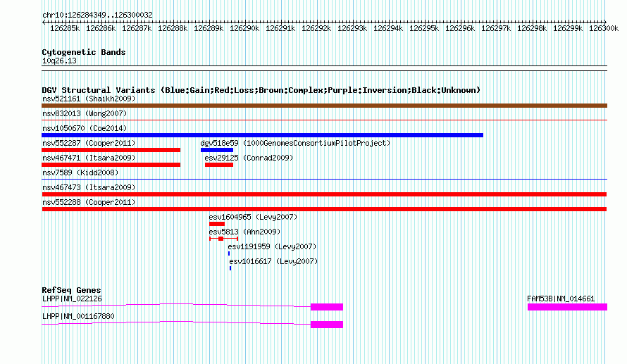Click the red nsv467471 loss bar
The height and width of the screenshot is (364, 627).
pos(111,165)
